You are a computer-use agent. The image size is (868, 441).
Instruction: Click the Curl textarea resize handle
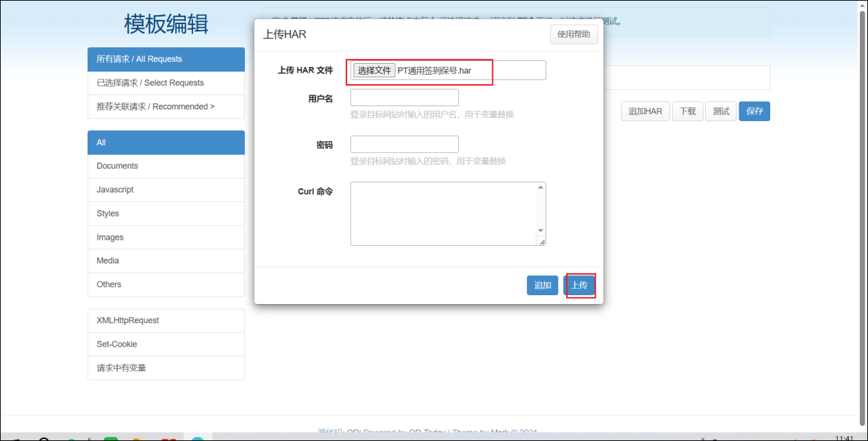(x=541, y=241)
